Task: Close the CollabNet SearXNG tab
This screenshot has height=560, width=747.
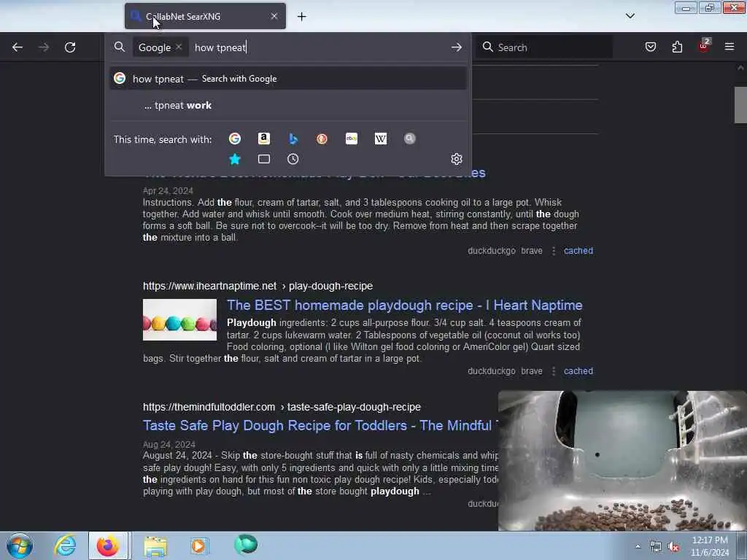Action: click(x=274, y=16)
